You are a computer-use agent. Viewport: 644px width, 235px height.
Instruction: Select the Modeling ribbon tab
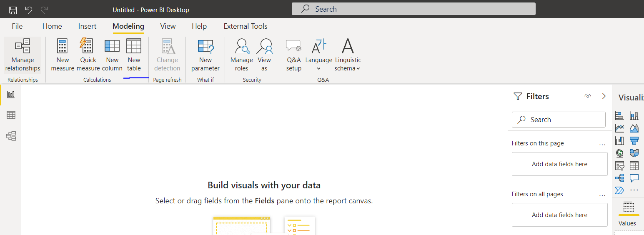(128, 26)
